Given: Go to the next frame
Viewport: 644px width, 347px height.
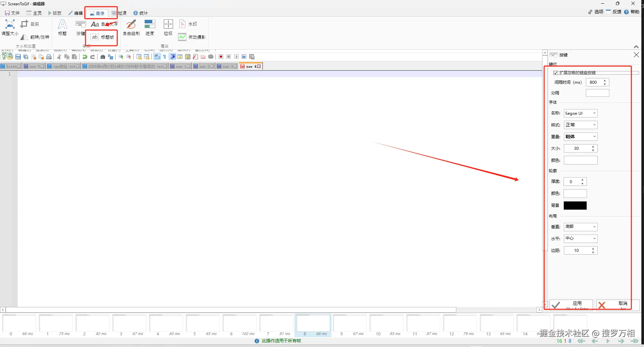Looking at the screenshot, I should [x=621, y=341].
